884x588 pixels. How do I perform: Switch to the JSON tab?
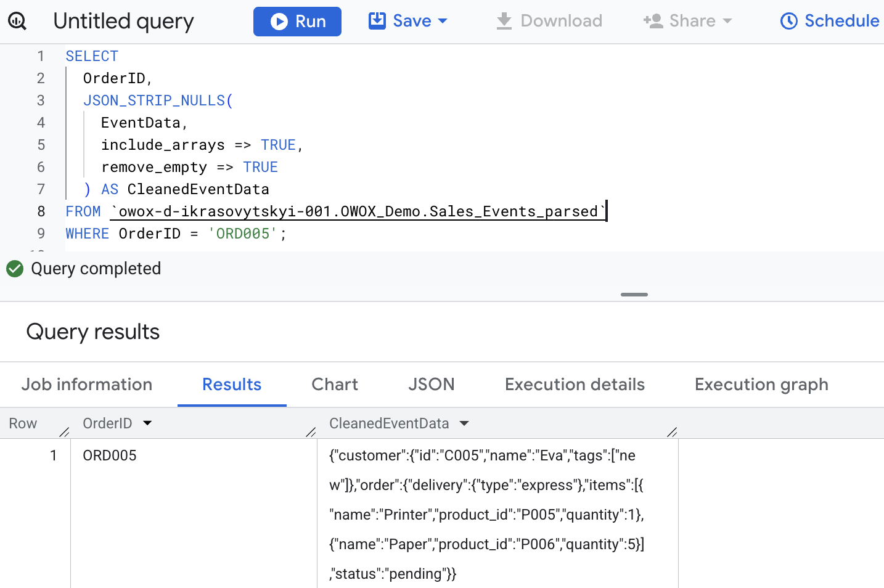pos(432,385)
